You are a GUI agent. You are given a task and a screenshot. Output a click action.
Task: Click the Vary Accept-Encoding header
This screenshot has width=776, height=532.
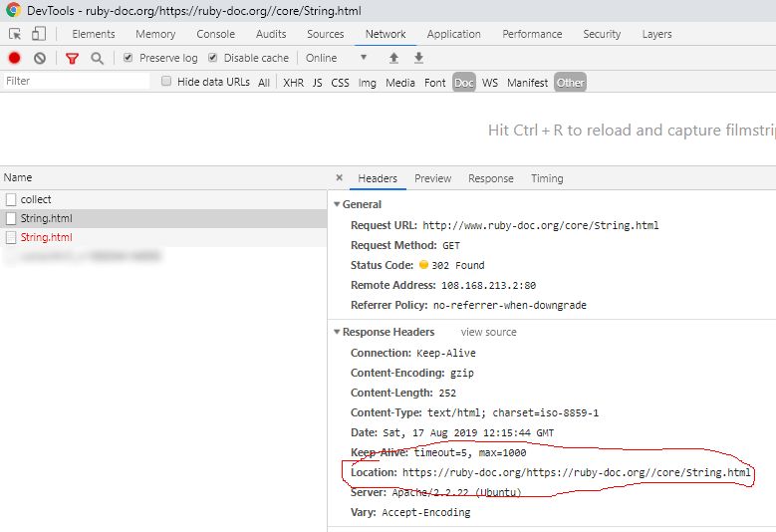[x=410, y=513]
